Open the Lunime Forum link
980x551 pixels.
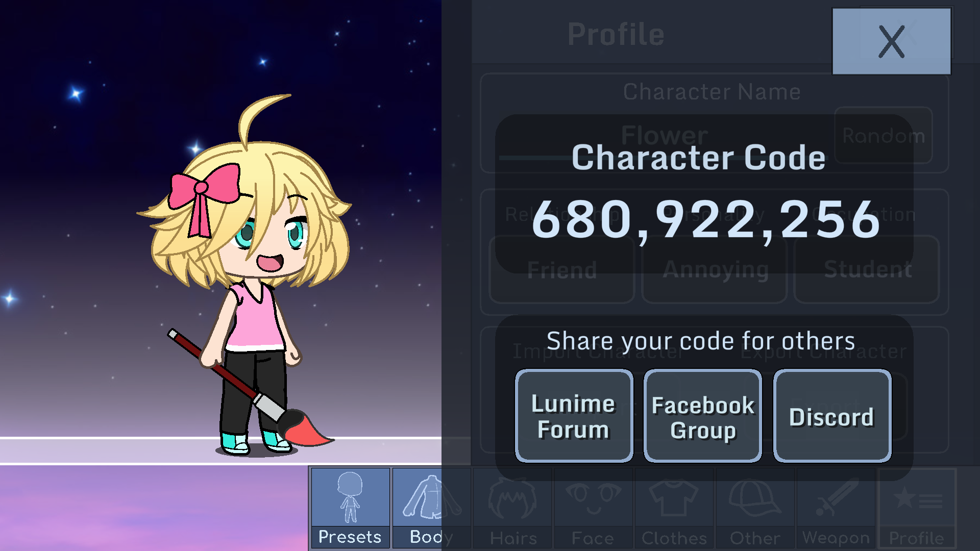pos(574,416)
